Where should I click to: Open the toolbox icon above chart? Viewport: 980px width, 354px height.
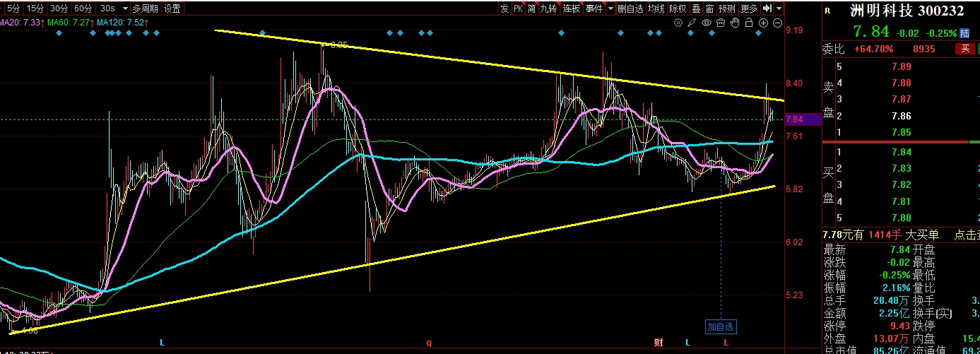click(x=721, y=23)
